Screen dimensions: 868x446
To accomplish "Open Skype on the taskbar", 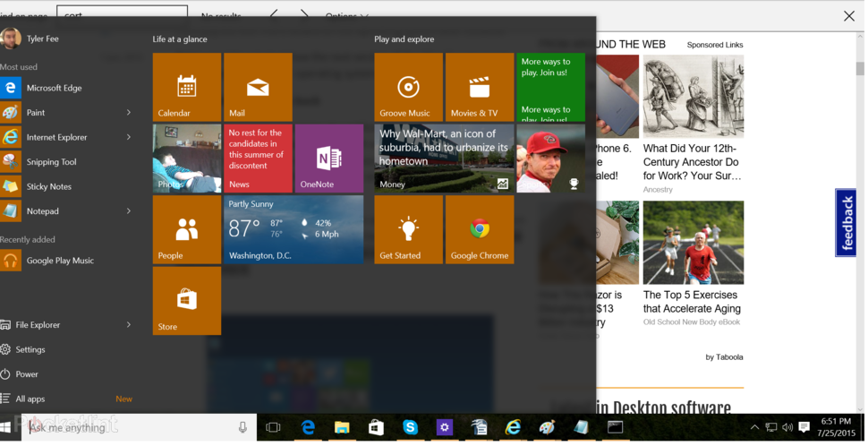I will [410, 427].
